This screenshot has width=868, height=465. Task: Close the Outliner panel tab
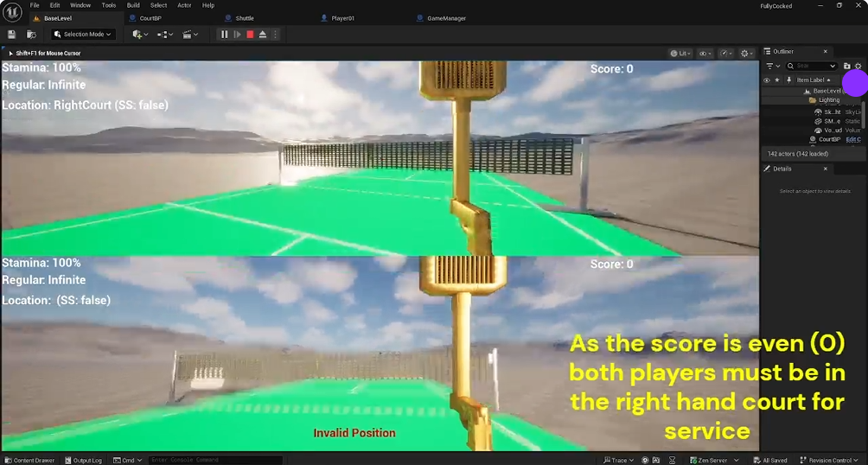(825, 52)
